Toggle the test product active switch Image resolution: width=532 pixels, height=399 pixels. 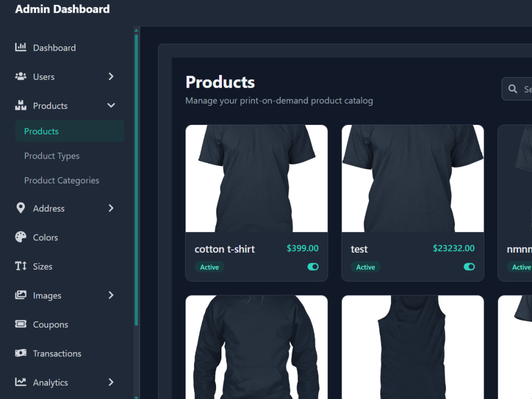469,267
